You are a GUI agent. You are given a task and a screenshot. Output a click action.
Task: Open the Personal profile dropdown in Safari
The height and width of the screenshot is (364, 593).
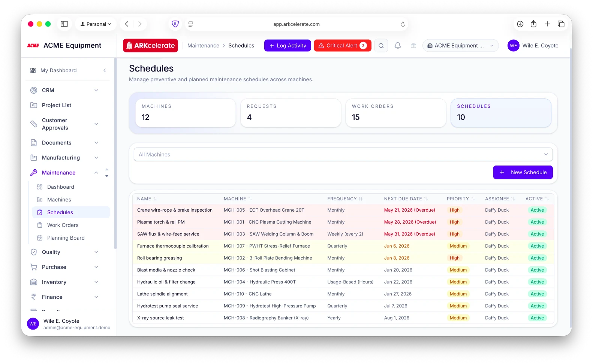point(96,24)
